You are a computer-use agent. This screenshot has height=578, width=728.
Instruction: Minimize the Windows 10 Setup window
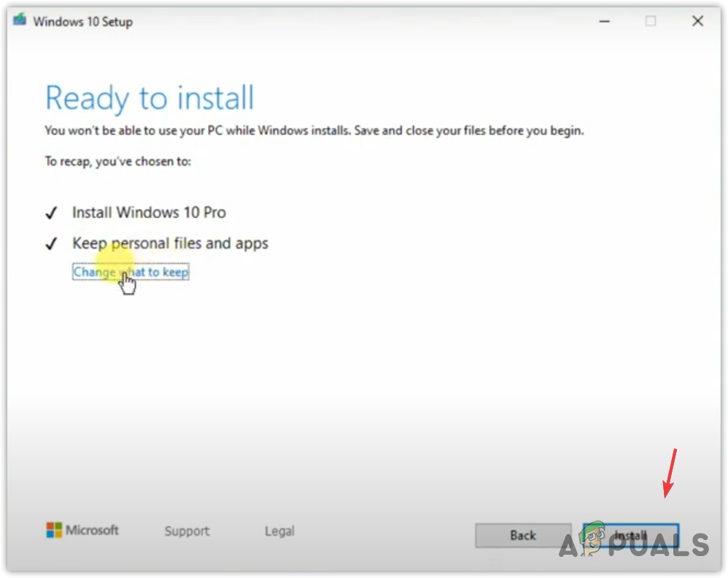tap(604, 21)
